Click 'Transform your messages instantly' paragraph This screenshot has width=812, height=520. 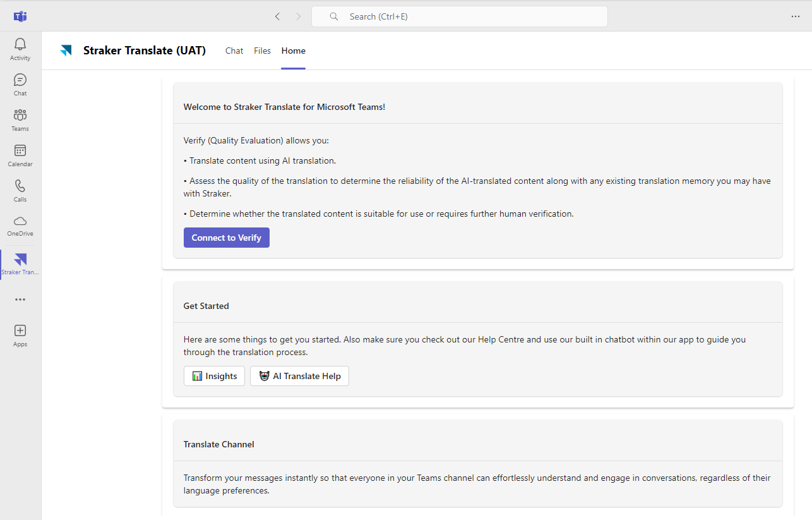[477, 484]
